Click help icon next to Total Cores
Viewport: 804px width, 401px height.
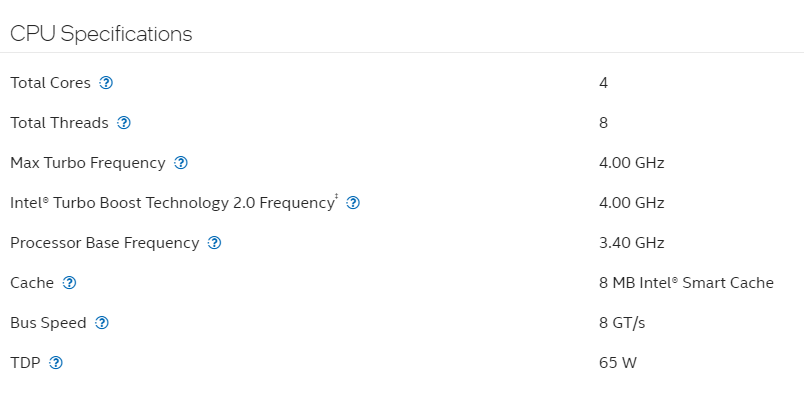(x=106, y=83)
